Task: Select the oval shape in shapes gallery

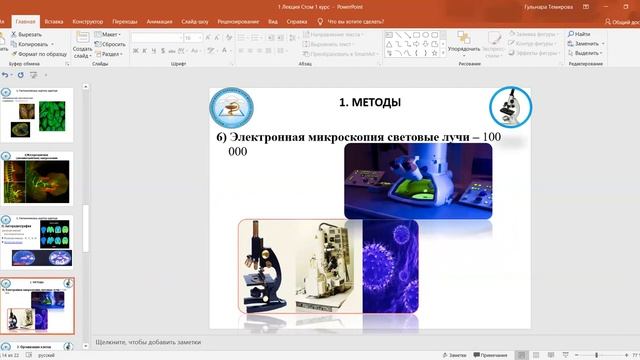Action: point(425,35)
